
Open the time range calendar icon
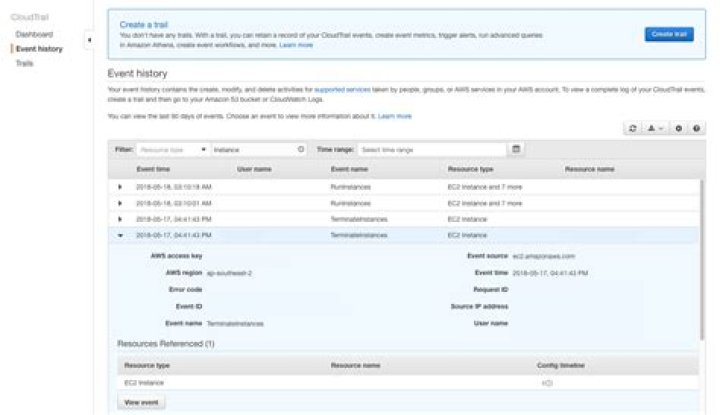pyautogui.click(x=516, y=149)
